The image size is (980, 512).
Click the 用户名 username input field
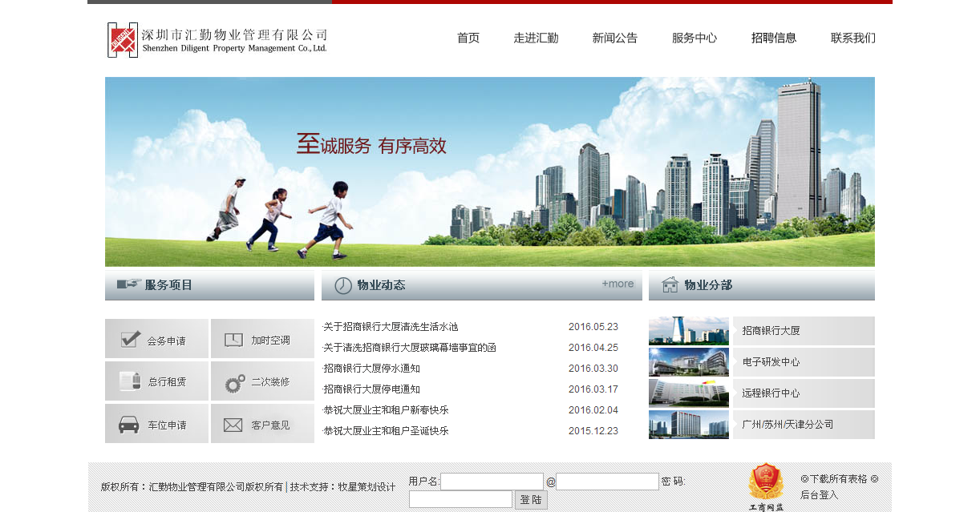pos(492,482)
